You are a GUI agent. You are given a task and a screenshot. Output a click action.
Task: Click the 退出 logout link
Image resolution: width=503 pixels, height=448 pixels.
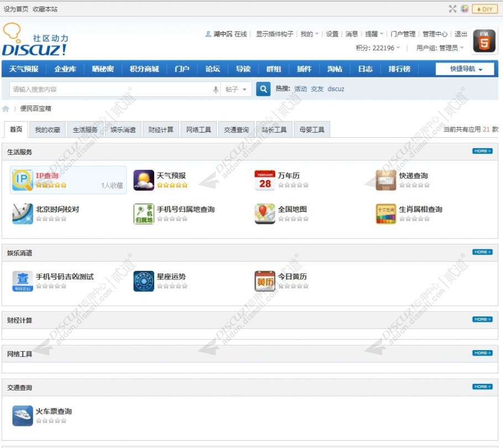click(x=460, y=34)
